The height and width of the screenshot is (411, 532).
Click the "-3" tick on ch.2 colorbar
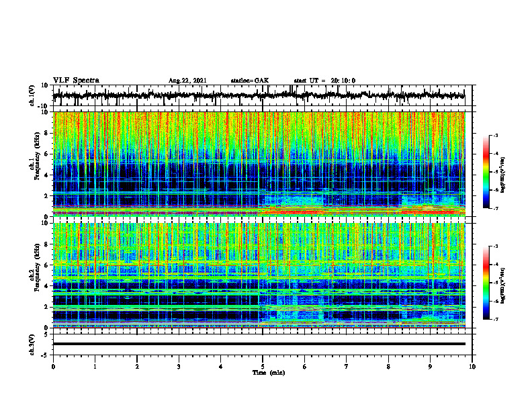(x=495, y=246)
